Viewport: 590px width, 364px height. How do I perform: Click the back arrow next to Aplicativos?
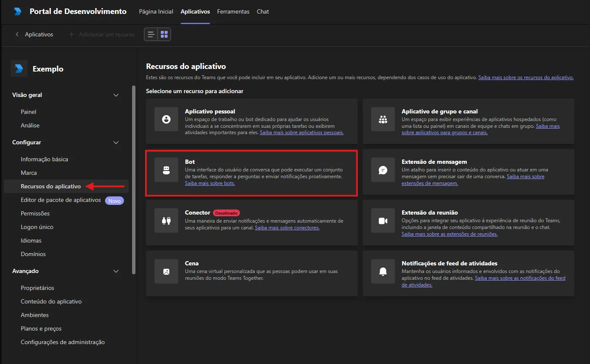(x=17, y=34)
